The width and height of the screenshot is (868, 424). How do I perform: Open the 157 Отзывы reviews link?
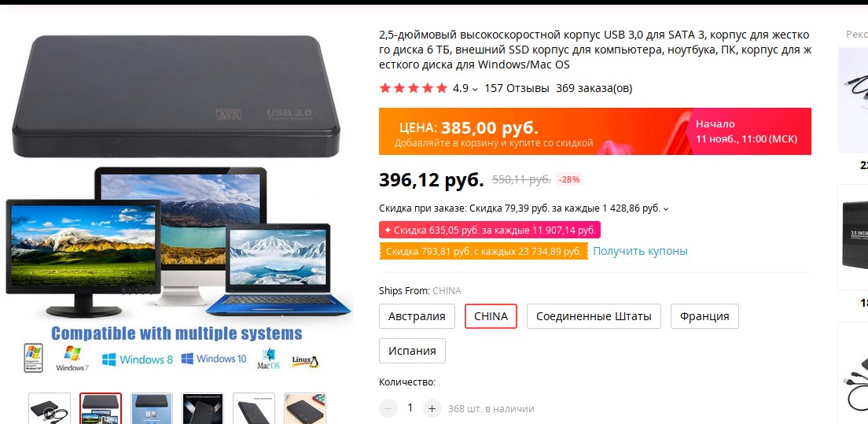point(517,88)
